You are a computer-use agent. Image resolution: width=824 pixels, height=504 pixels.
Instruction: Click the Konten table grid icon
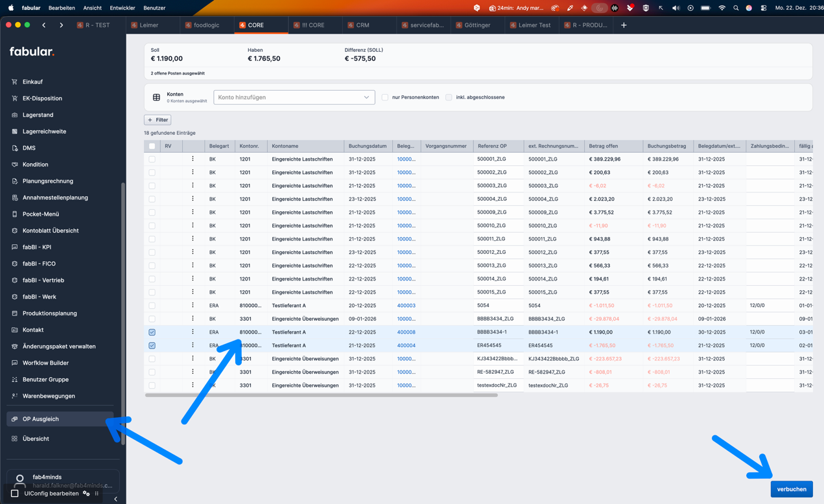(x=156, y=97)
